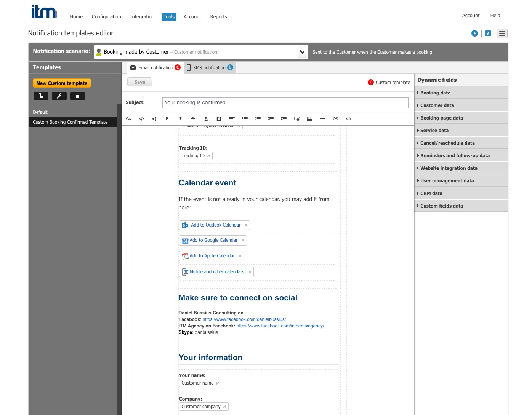The height and width of the screenshot is (415, 532).
Task: Open the Reports menu
Action: tap(218, 17)
